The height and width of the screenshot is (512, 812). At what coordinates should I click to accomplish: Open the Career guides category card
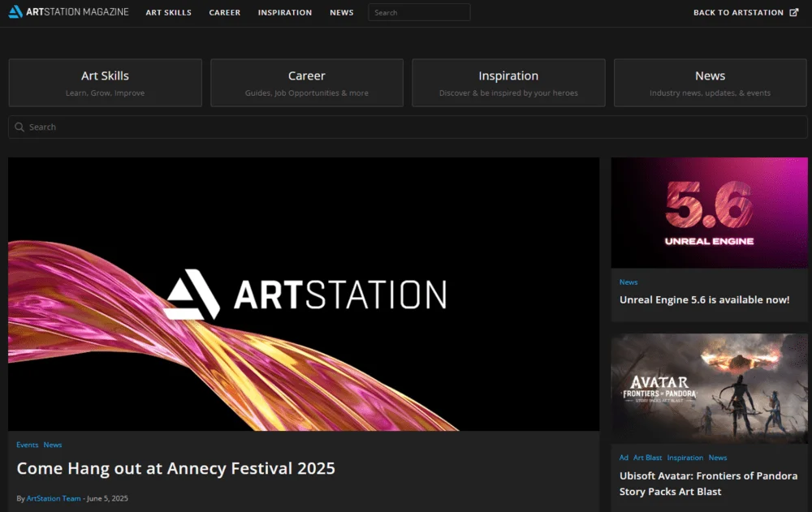point(306,83)
